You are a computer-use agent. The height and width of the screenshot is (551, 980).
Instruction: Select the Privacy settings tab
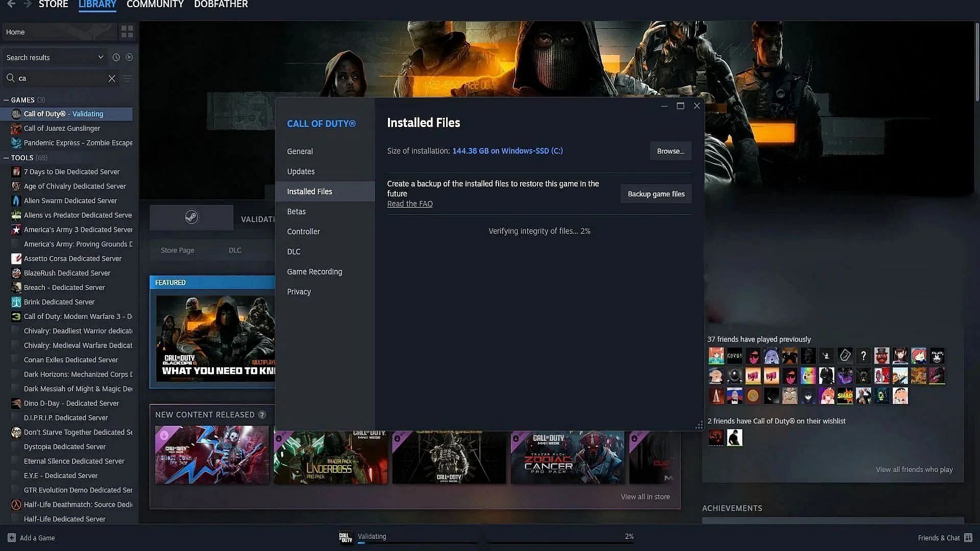pos(299,291)
